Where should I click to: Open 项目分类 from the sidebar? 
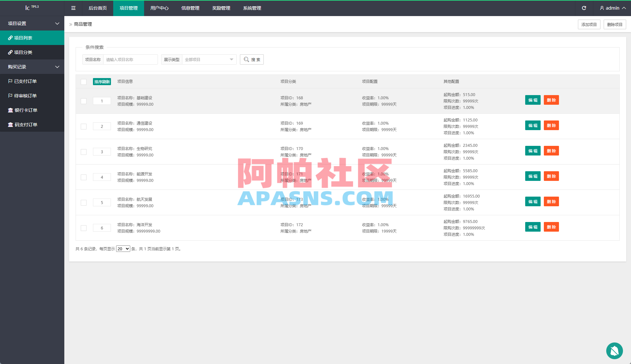tap(24, 52)
